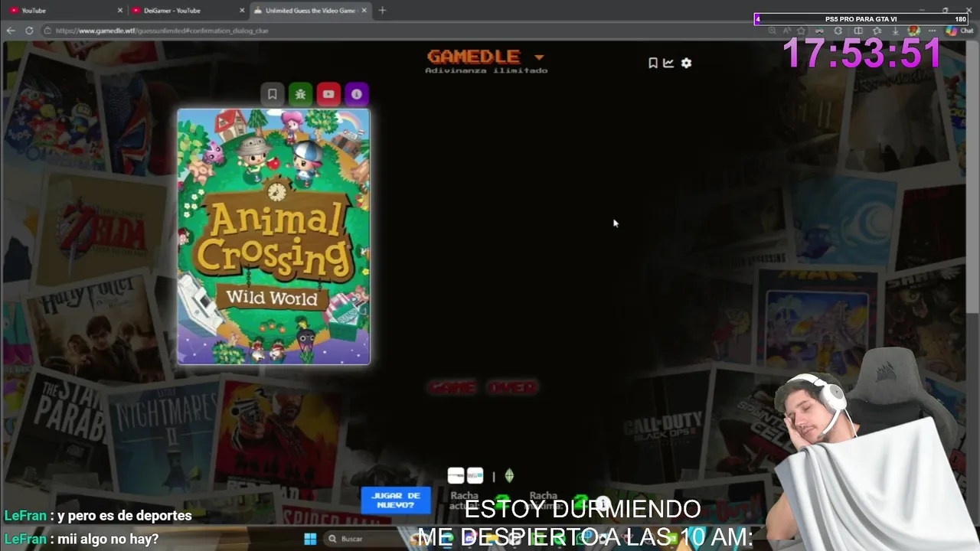Click the grey bookmark icon above the game cover
The height and width of the screenshot is (551, 980).
pos(272,94)
